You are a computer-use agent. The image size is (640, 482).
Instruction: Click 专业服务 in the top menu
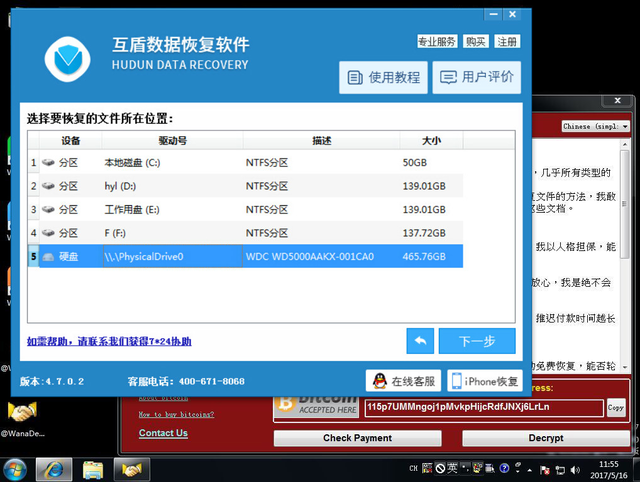[x=437, y=42]
